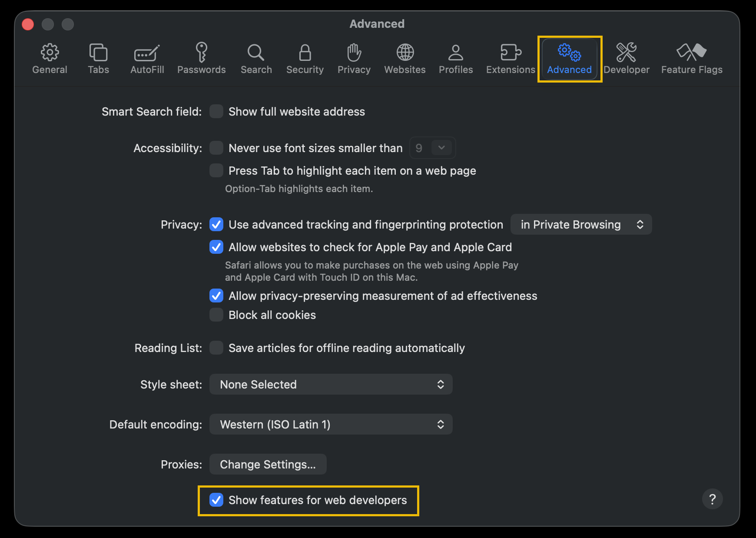Open the AutoFill pane icon
This screenshot has height=538, width=756.
(147, 53)
